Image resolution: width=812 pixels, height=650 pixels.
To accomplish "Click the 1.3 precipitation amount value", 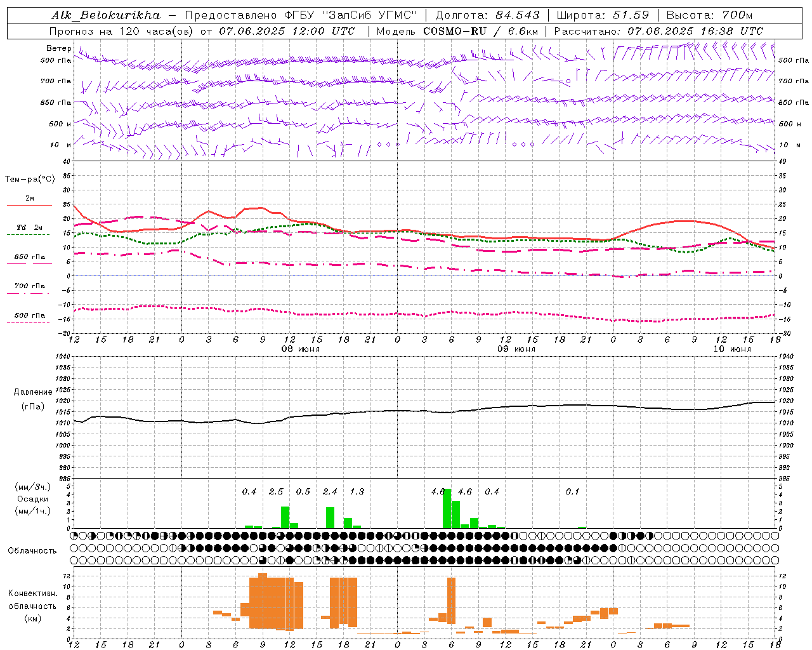I will pos(357,491).
